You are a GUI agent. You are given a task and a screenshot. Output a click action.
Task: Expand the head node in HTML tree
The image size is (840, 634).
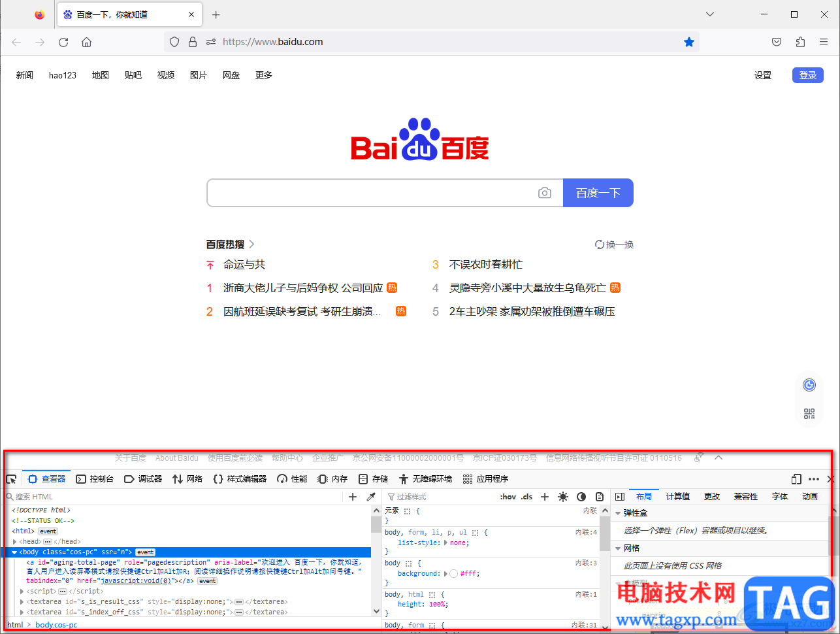pos(14,542)
